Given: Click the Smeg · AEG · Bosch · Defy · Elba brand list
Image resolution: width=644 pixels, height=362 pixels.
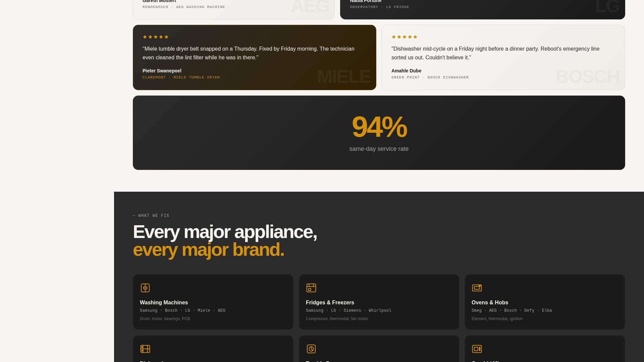Looking at the screenshot, I should [512, 310].
